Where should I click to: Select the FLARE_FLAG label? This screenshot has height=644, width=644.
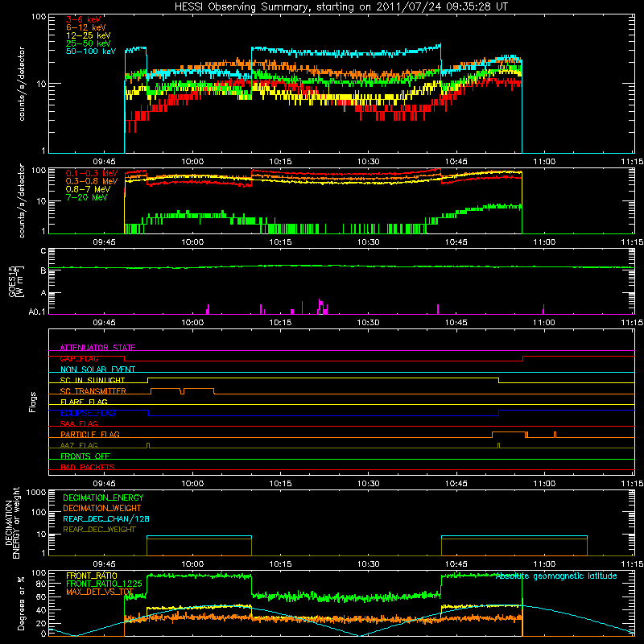[x=84, y=402]
